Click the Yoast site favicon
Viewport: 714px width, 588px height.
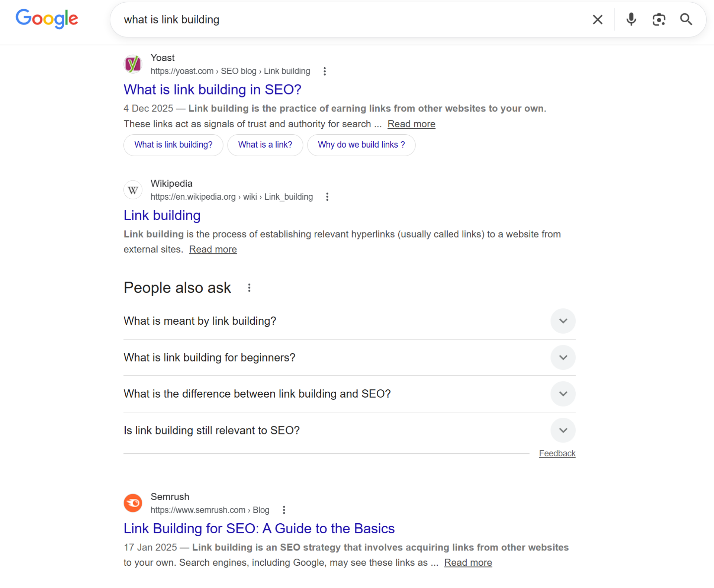pos(133,64)
